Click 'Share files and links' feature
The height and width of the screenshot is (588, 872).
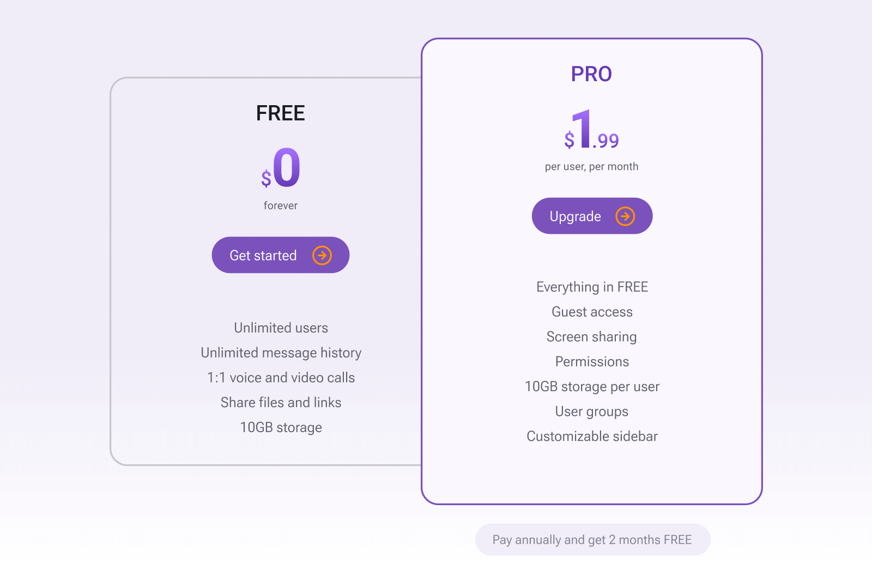[281, 403]
